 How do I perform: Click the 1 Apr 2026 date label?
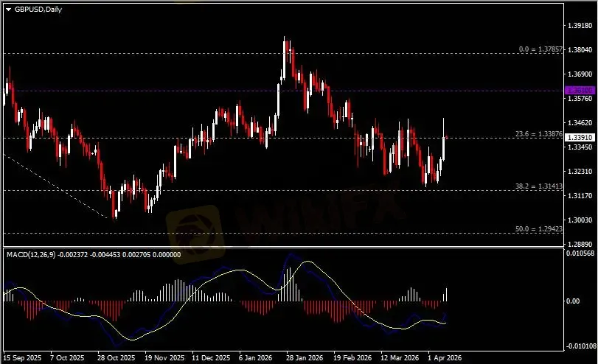click(x=445, y=358)
